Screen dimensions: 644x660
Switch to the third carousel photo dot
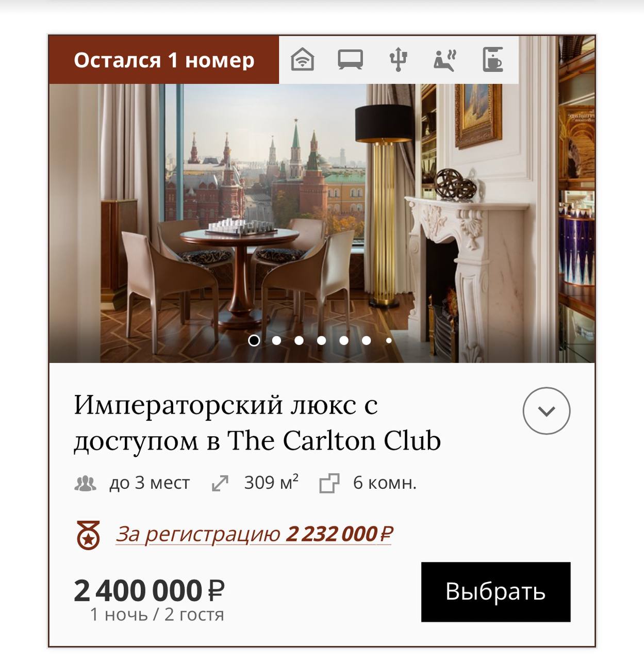299,340
